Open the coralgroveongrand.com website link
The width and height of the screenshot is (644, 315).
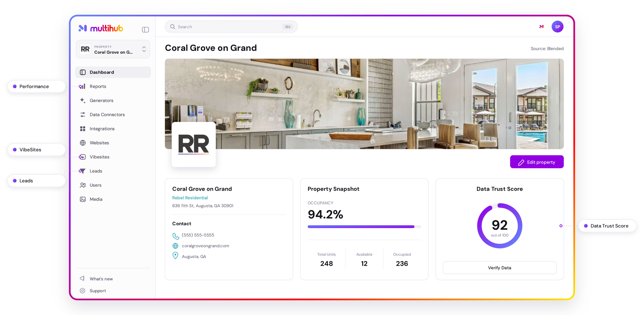point(205,246)
